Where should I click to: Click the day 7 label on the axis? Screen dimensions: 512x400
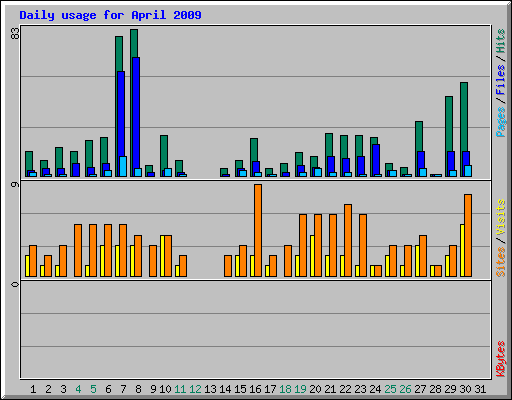tap(123, 389)
